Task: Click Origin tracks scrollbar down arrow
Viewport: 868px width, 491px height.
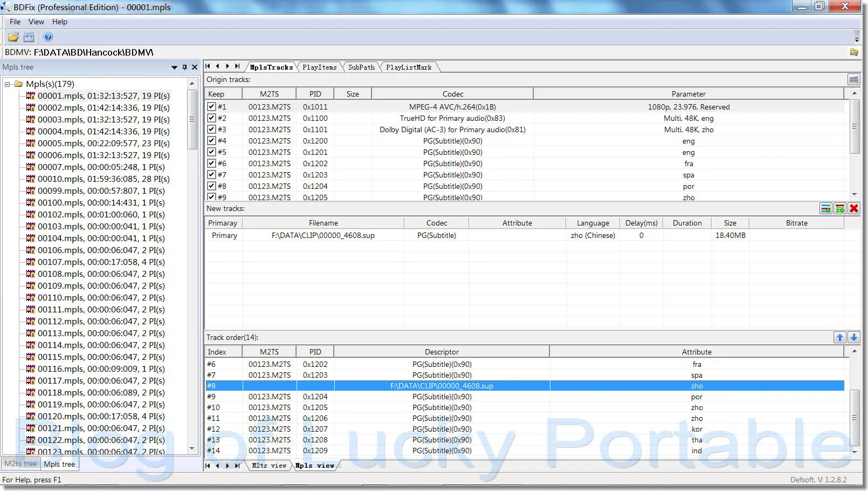Action: pos(854,195)
